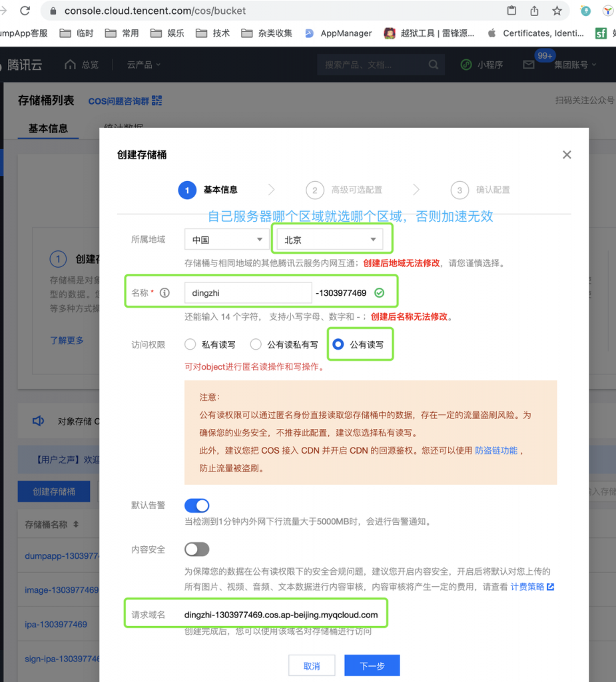Open the 常用 bookmarks folder
Viewport: 616px width, 682px height.
click(122, 33)
